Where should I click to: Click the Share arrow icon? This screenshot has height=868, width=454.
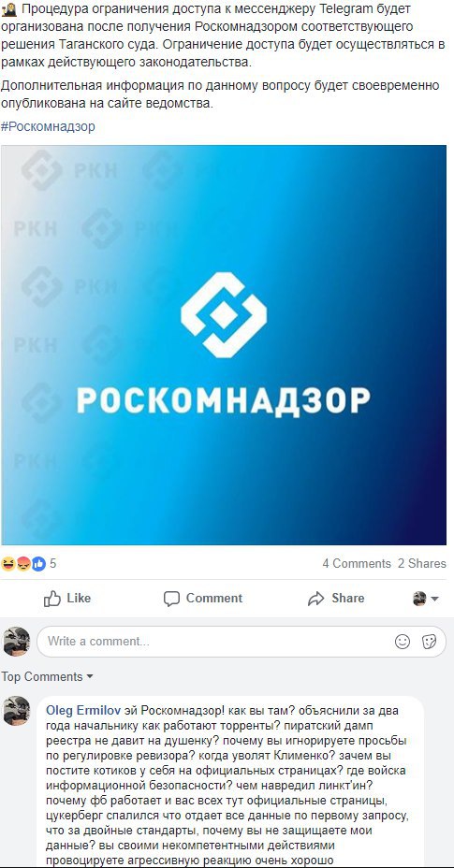click(x=316, y=599)
